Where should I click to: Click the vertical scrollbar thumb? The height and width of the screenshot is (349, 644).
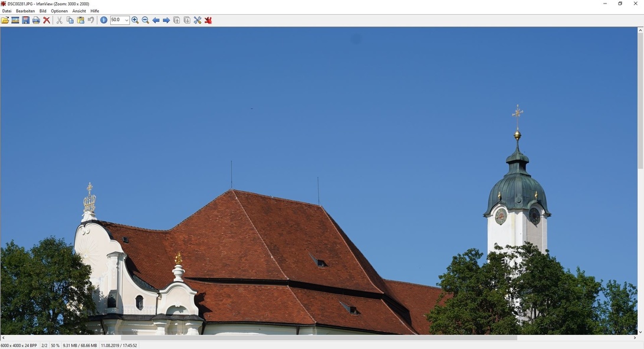click(x=640, y=100)
